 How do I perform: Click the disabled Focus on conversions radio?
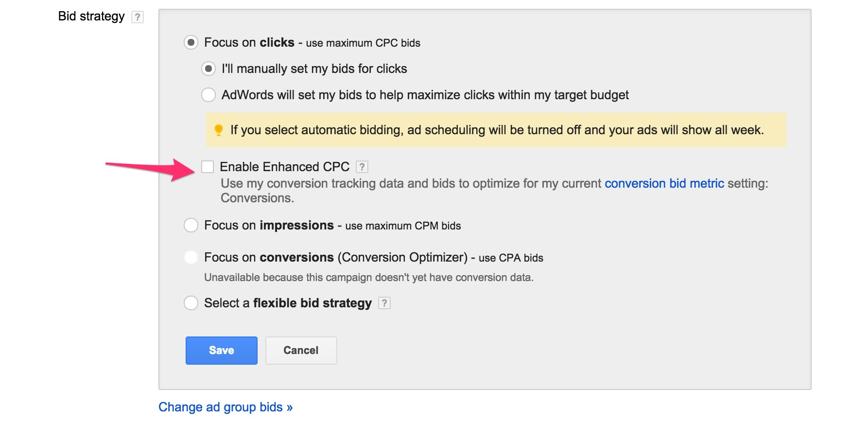coord(191,257)
